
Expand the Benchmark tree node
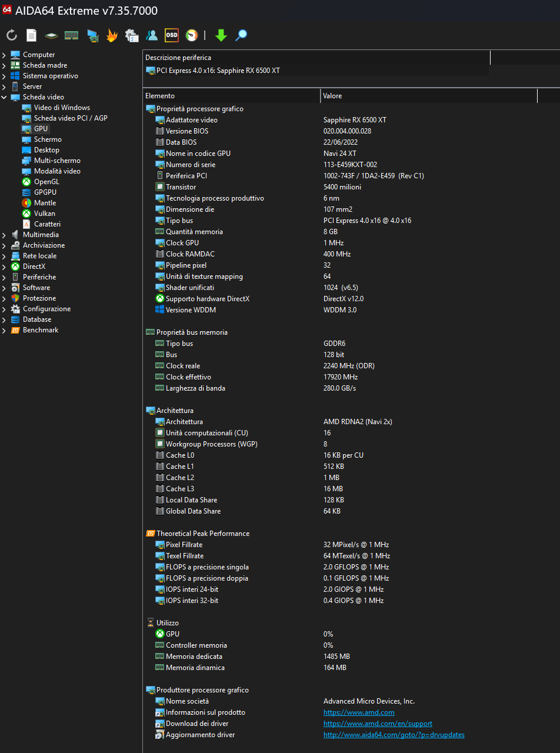[4, 330]
